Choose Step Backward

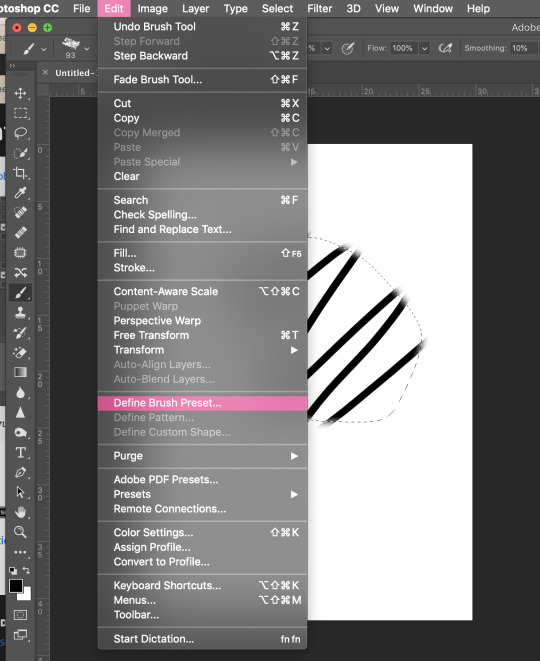[x=202, y=56]
